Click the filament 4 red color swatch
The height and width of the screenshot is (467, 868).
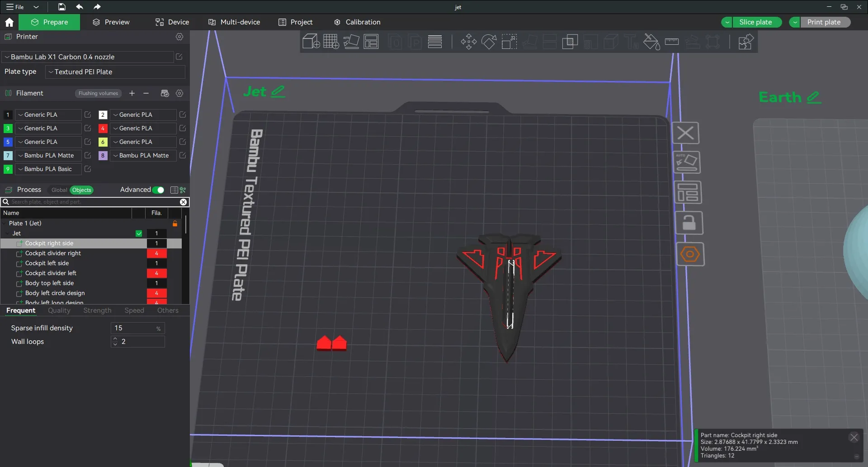[x=103, y=129]
